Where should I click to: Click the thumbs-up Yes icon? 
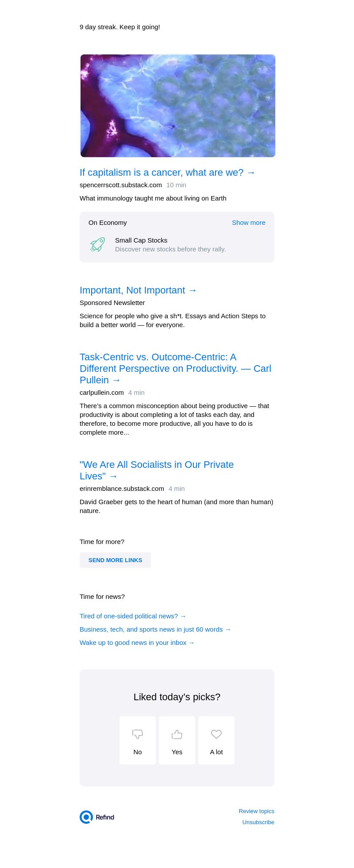(x=177, y=734)
